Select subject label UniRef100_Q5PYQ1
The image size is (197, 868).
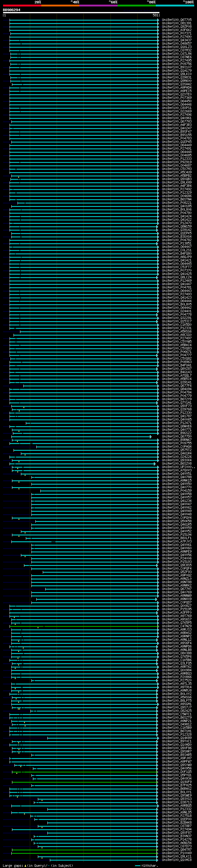(176, 775)
